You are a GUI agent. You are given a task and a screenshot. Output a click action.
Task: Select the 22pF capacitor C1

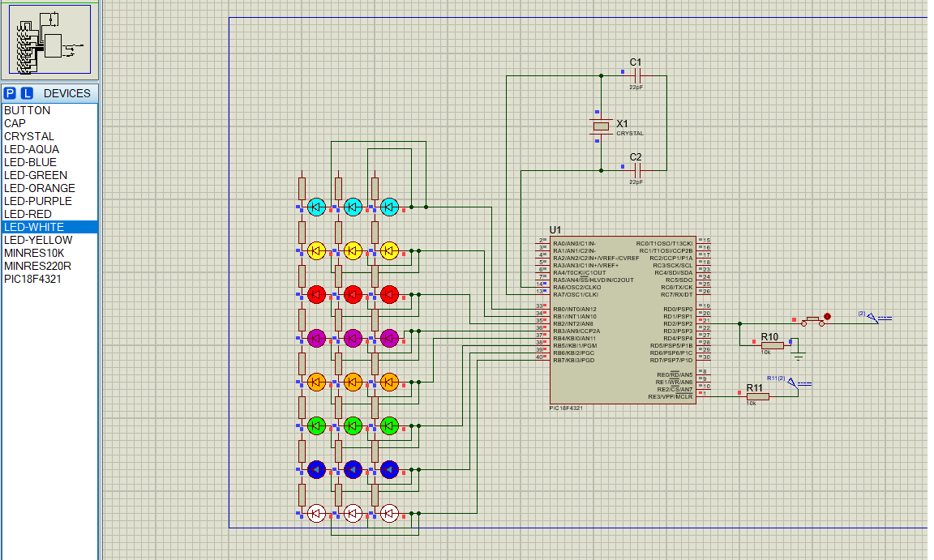coord(637,77)
